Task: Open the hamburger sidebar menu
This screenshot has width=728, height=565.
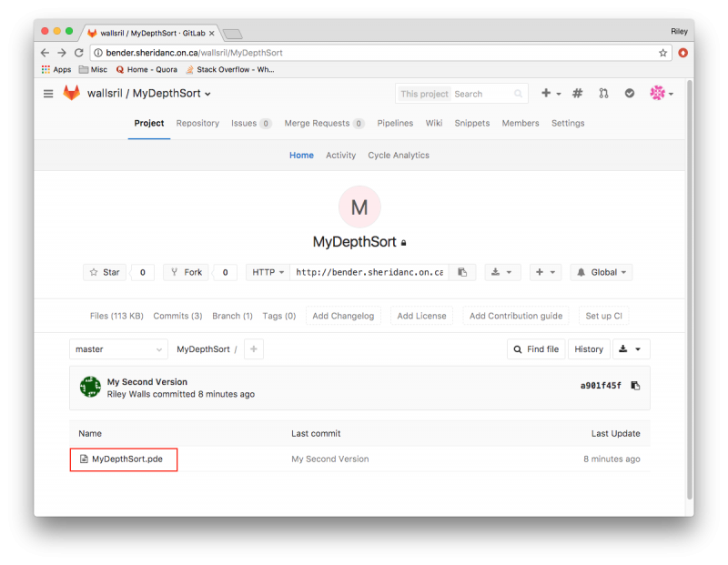Action: point(48,94)
